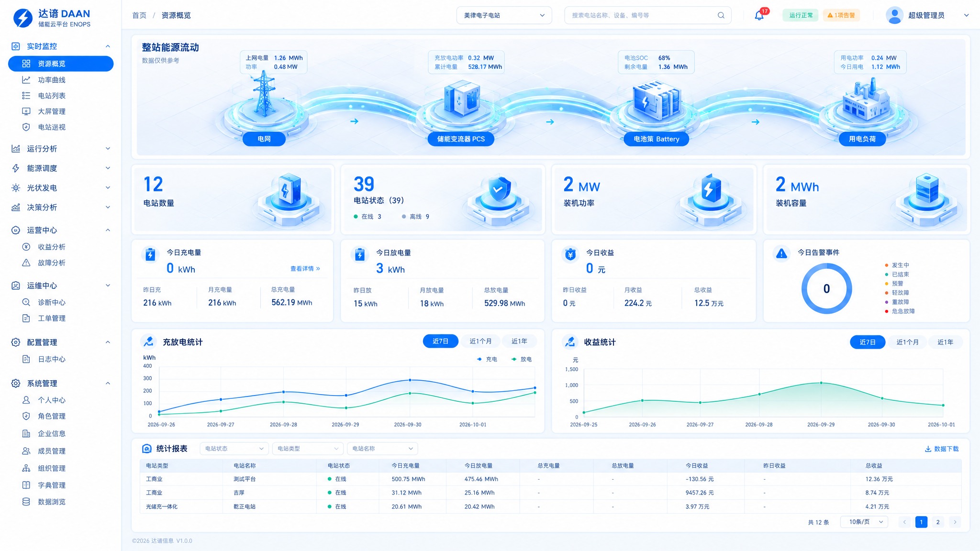This screenshot has height=551, width=980.
Task: Expand the 运行分析 menu section
Action: pos(61,149)
